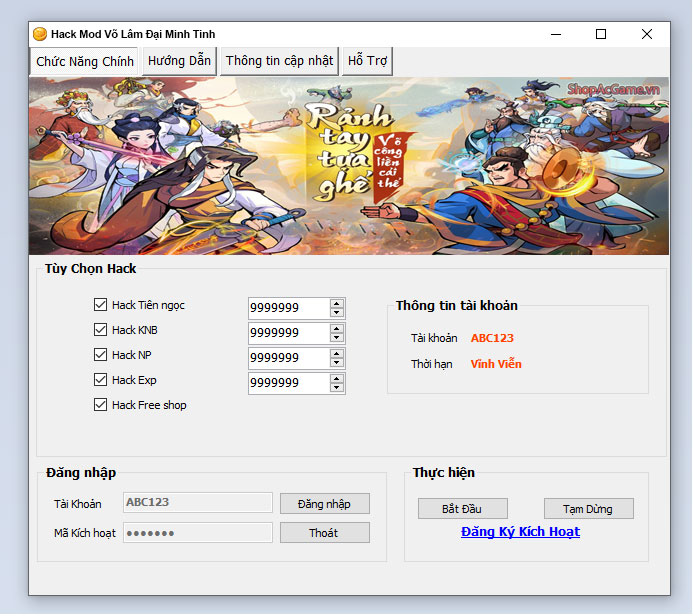Decrease Exp value with down arrow
Screen dimensions: 693x616
[x=337, y=388]
